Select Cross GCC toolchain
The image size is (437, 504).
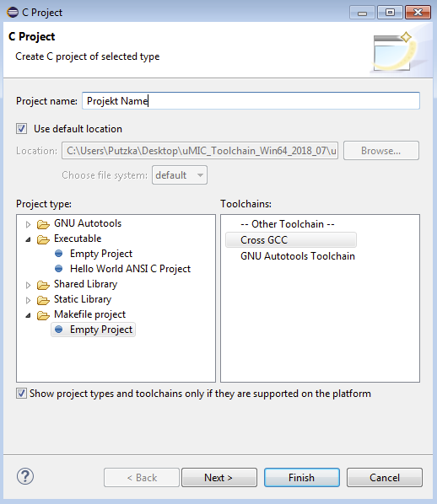coord(291,240)
